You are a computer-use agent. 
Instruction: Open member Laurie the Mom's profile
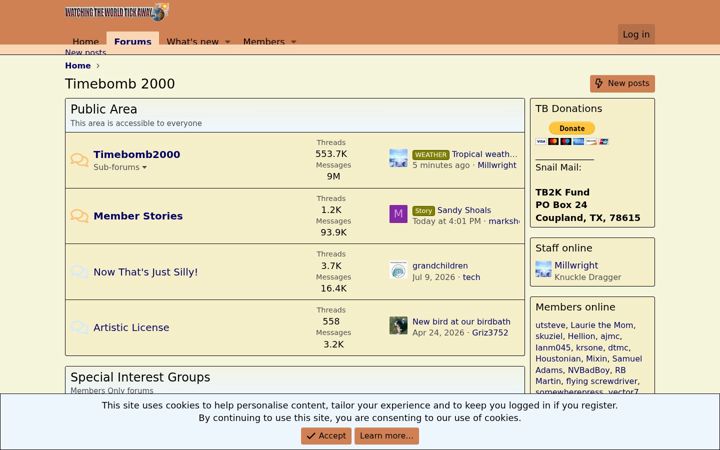602,325
